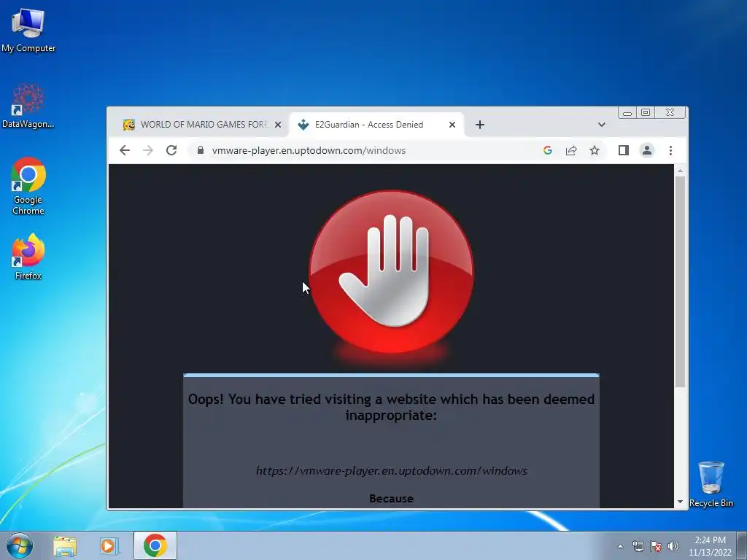Select the blocked URL text on page
This screenshot has width=747, height=560.
(x=392, y=471)
